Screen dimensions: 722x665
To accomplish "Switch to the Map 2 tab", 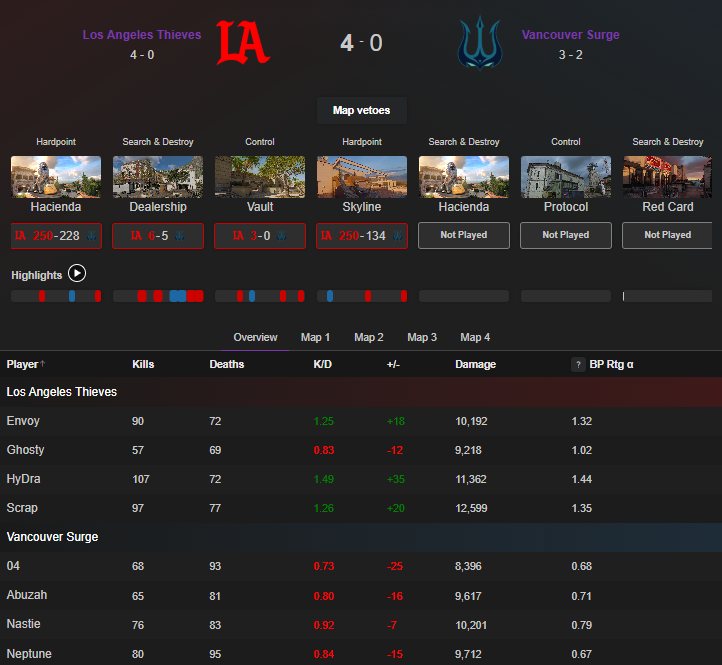I will (x=368, y=338).
